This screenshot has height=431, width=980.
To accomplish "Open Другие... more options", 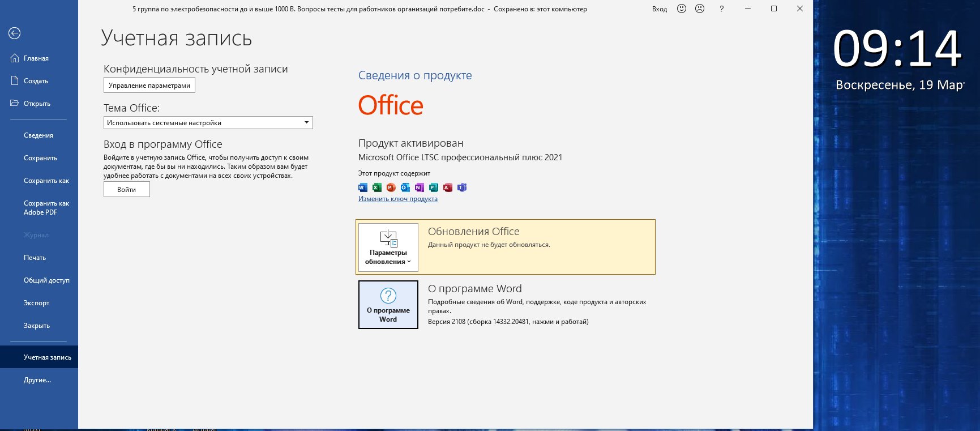I will pyautogui.click(x=38, y=380).
